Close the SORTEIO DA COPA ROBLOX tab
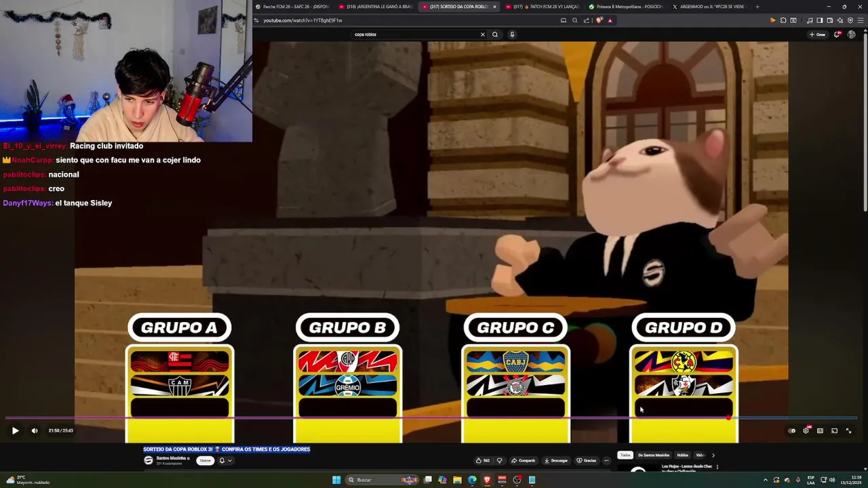Screen dimensions: 868x488 (x=494, y=7)
